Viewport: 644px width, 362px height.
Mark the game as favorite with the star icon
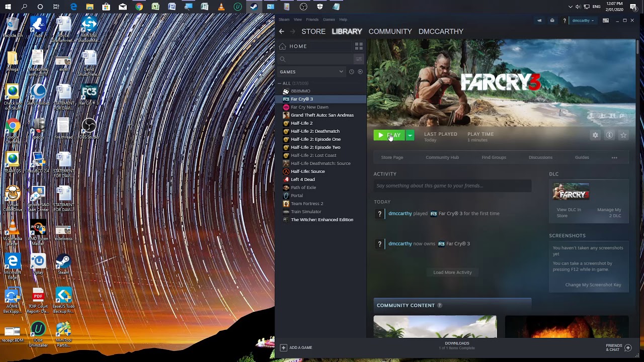[623, 135]
